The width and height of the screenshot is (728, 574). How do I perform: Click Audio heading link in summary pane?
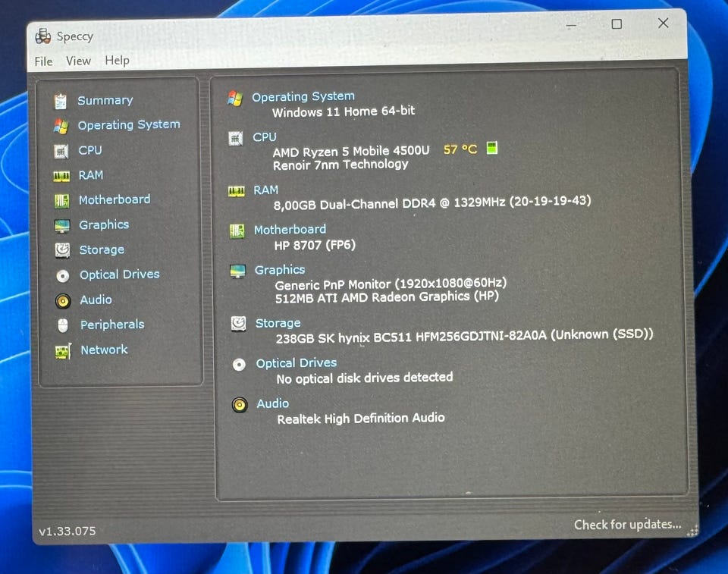tap(273, 403)
